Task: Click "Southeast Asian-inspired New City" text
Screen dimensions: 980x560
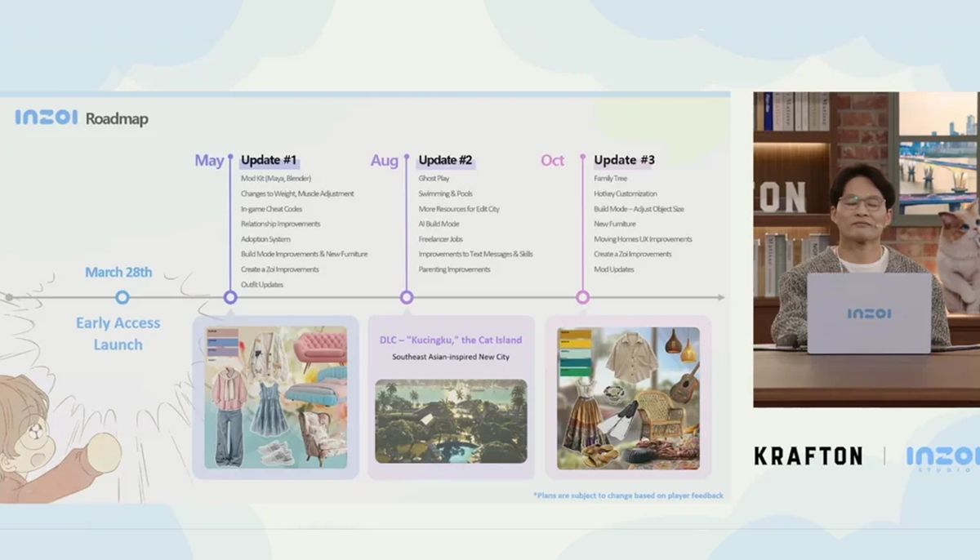Action: pyautogui.click(x=451, y=358)
